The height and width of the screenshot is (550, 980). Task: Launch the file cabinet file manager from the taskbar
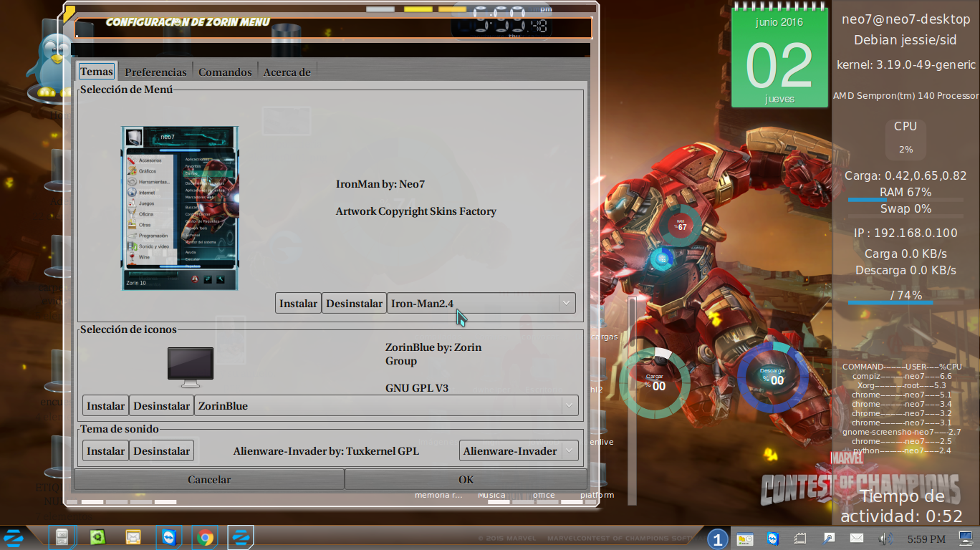click(62, 537)
